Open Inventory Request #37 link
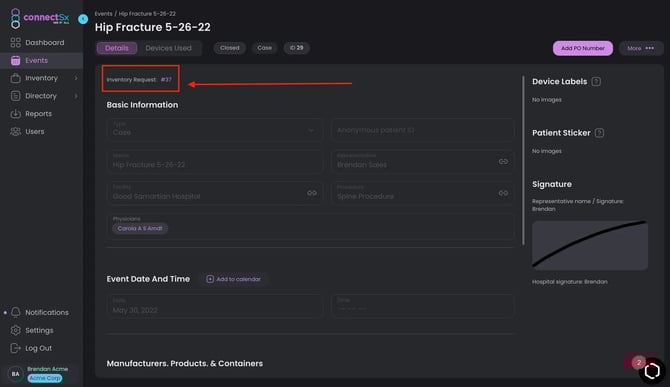This screenshot has width=670, height=387. click(x=166, y=79)
